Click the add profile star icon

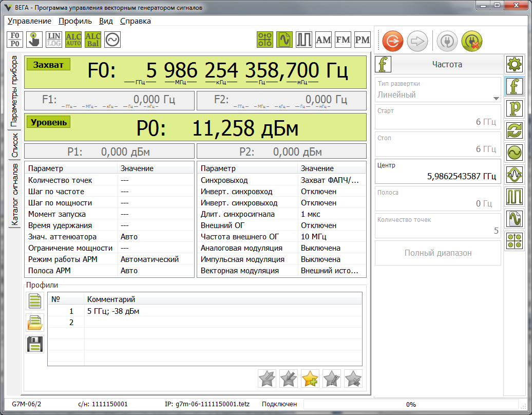pyautogui.click(x=310, y=379)
